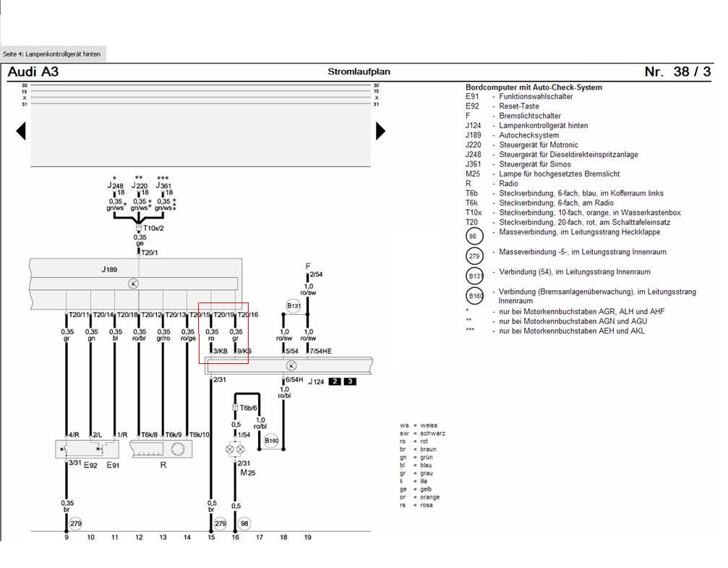The image size is (728, 568).
Task: Click the M25 brake lamp symbol
Action: tap(236, 449)
